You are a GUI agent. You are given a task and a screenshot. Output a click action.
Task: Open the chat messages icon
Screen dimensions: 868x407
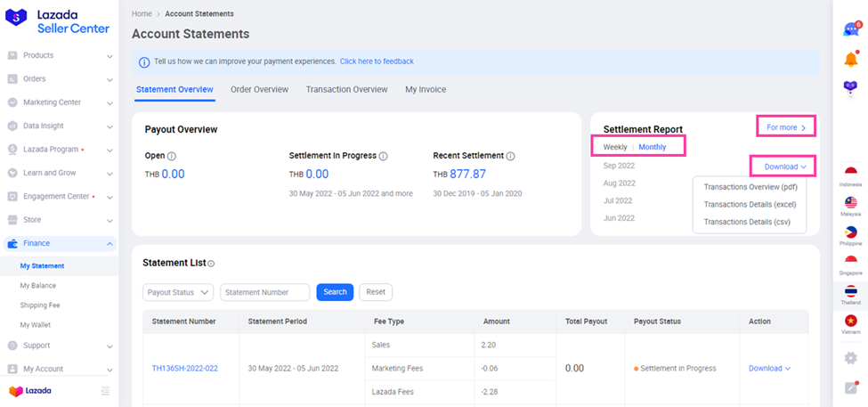click(851, 28)
